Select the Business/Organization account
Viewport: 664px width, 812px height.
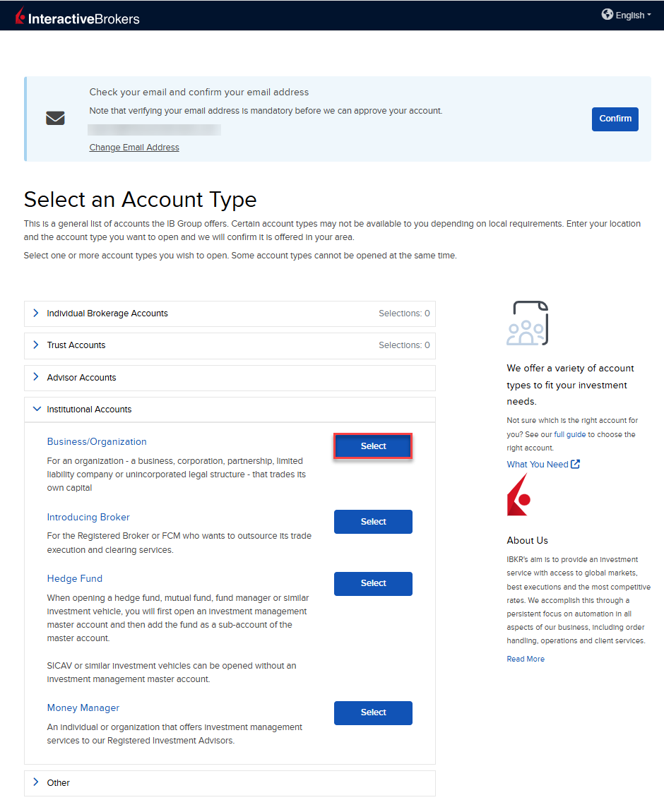click(x=373, y=446)
